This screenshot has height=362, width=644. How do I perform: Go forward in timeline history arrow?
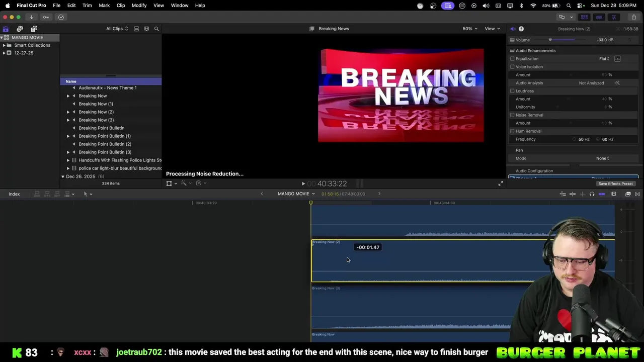click(379, 194)
